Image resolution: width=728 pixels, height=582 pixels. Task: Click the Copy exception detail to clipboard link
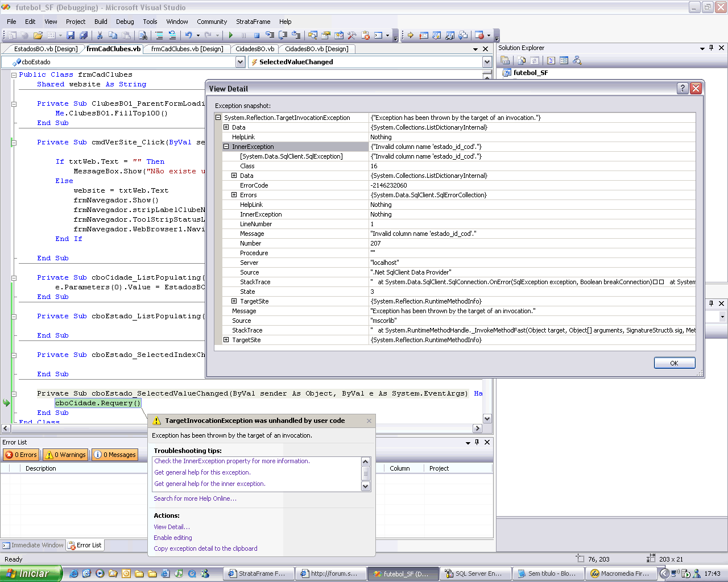click(205, 548)
